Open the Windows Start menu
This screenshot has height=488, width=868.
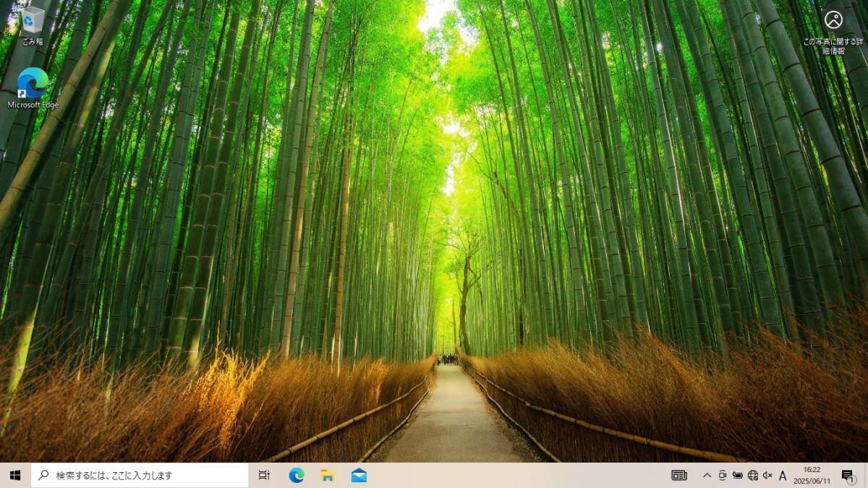(15, 475)
